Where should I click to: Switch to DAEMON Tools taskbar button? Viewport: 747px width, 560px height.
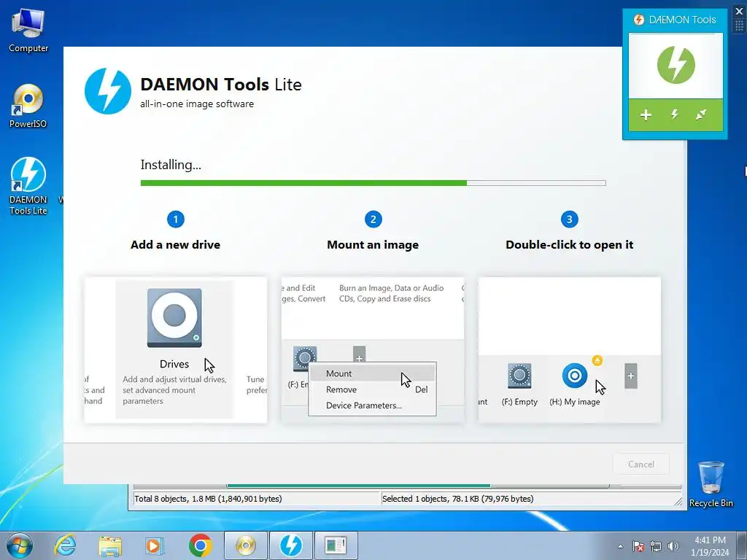click(291, 545)
